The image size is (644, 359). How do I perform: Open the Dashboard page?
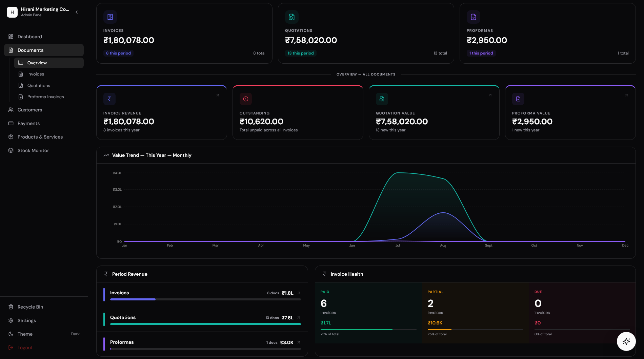(44, 37)
